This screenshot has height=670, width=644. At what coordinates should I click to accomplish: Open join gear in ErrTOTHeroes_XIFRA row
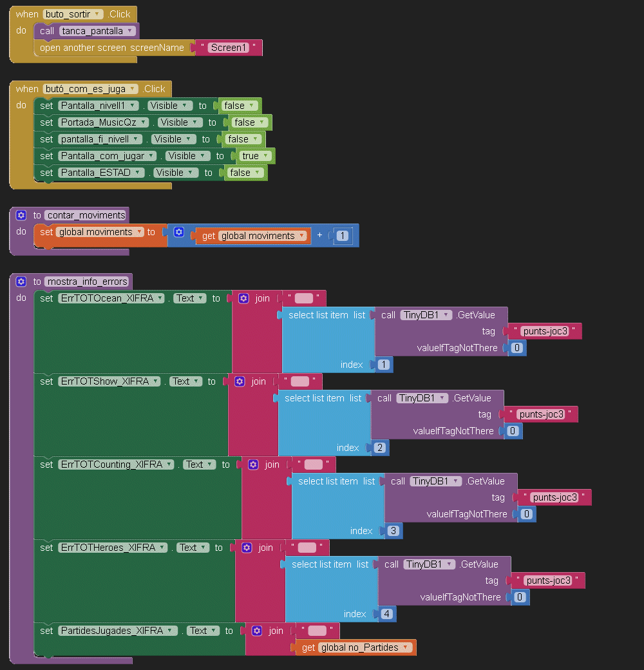coord(247,548)
